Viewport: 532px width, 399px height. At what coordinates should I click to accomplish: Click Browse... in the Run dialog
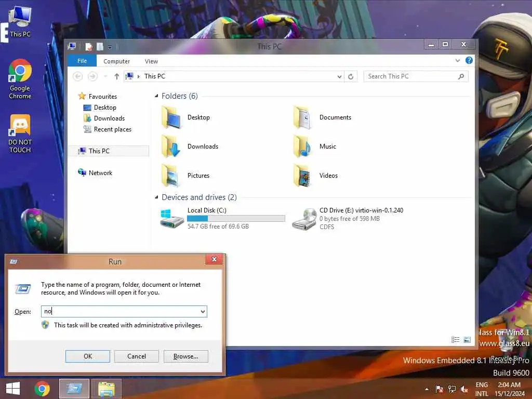click(x=185, y=356)
